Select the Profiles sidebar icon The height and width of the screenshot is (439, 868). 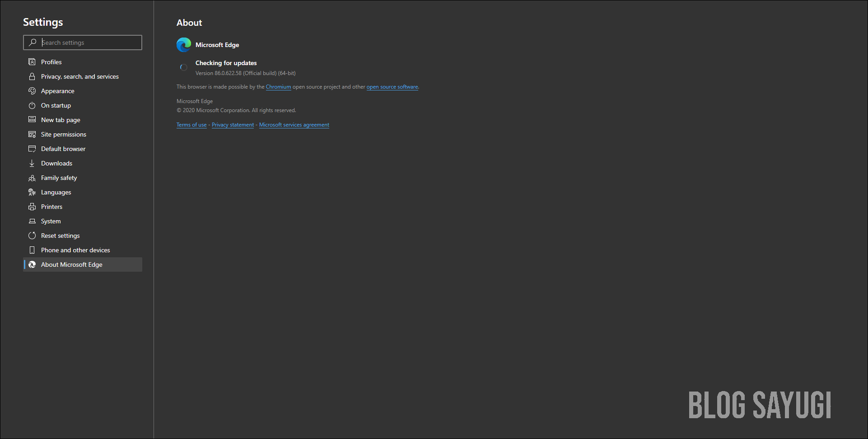coord(32,62)
